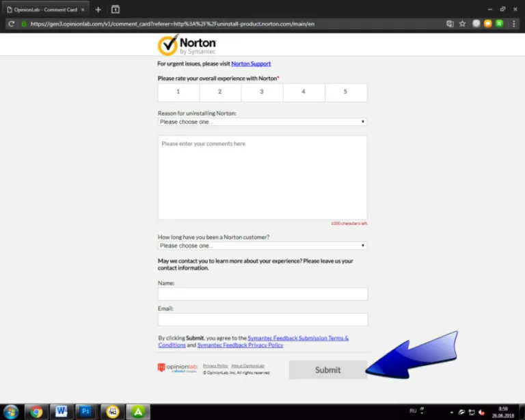Rate overall Norton experience as 2

(x=220, y=92)
